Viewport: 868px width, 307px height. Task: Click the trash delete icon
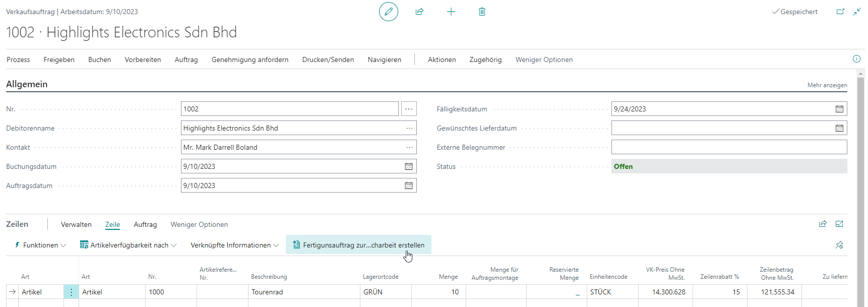point(482,12)
